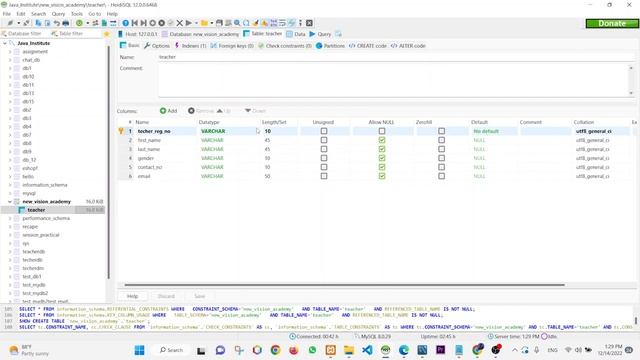Click the Save button below columns
Screen dimensions: 640x360
click(x=200, y=296)
